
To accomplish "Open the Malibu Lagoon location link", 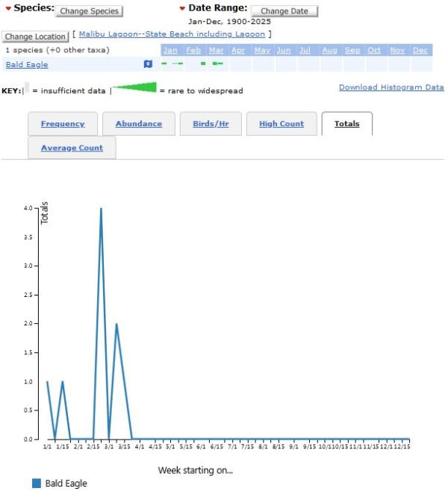I will tap(172, 34).
